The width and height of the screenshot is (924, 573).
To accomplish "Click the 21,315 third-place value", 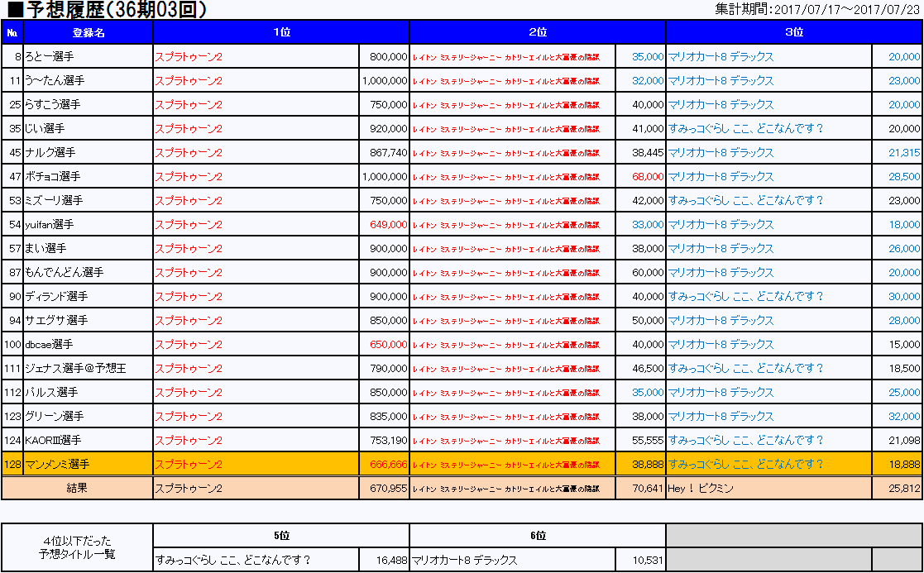I will click(x=904, y=152).
